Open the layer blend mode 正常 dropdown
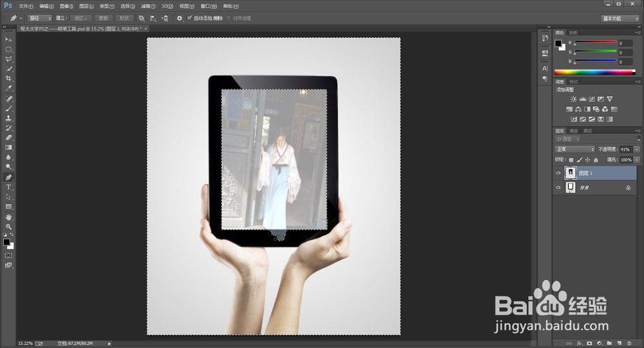 pos(574,149)
